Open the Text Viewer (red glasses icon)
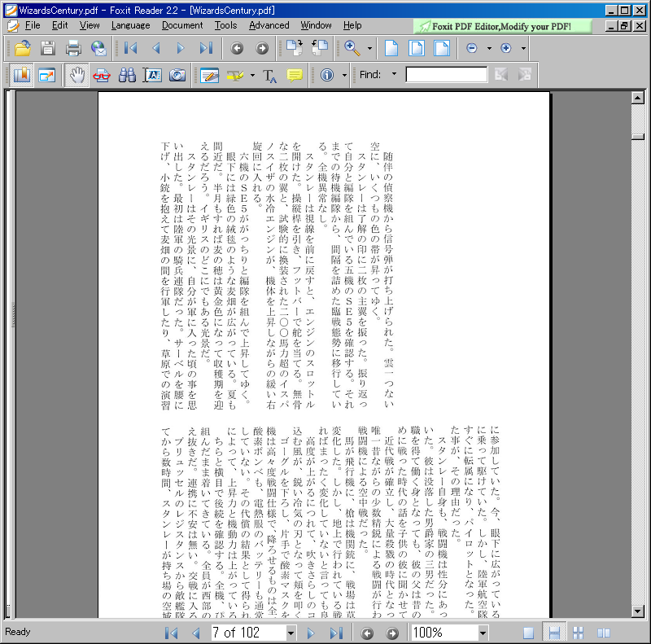 [102, 75]
